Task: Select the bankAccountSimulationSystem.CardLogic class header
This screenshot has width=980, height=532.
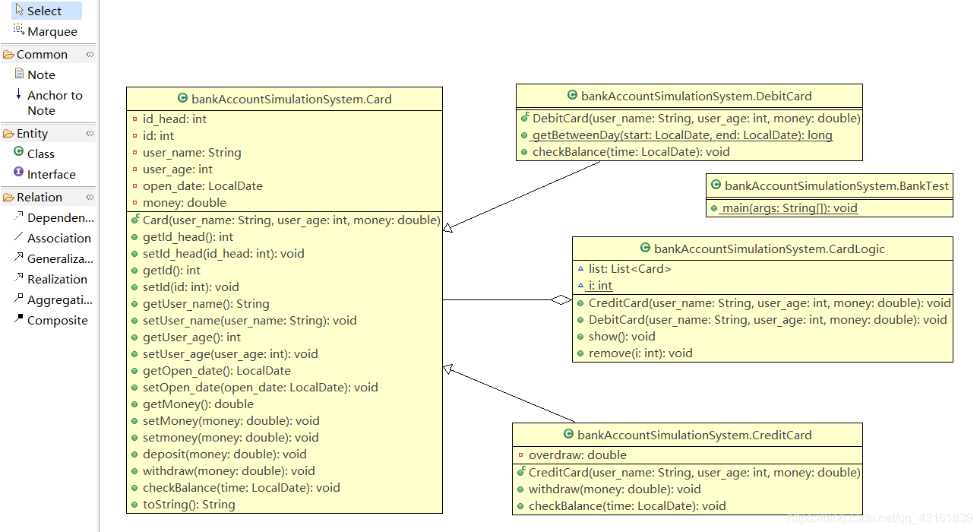Action: (x=762, y=249)
